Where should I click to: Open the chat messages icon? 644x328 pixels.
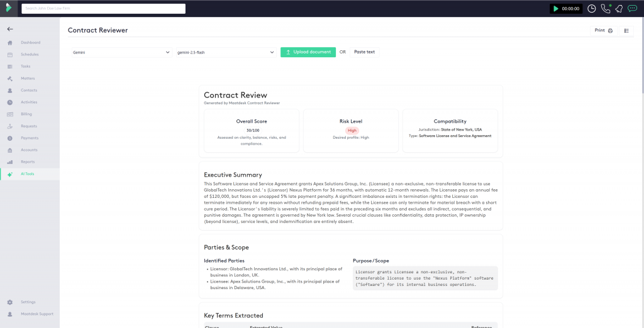coord(632,8)
